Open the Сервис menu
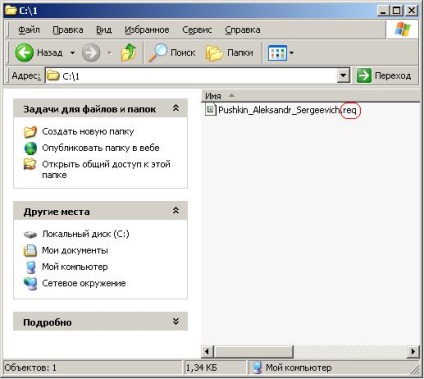424x379 pixels. (x=197, y=30)
